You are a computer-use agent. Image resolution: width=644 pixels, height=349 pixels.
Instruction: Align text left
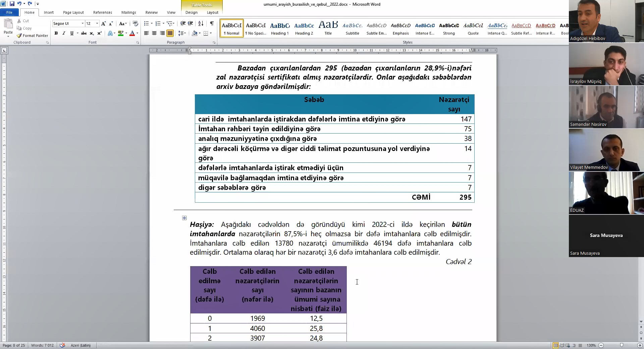coord(147,33)
